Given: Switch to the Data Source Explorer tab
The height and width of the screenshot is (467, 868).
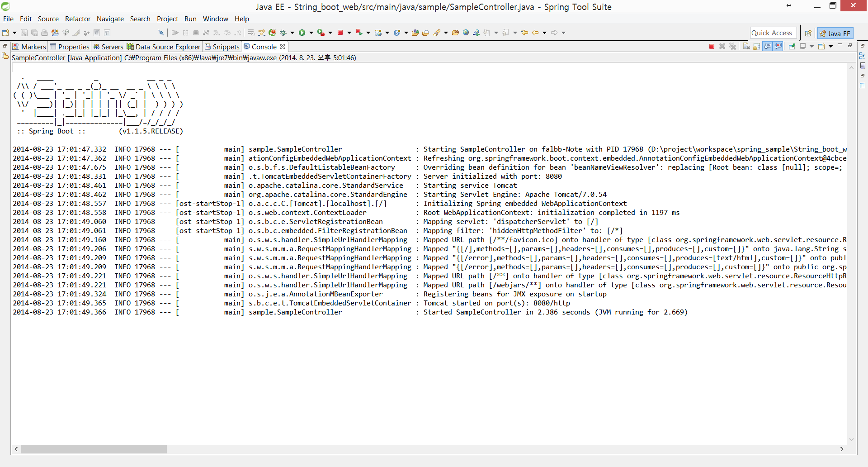Looking at the screenshot, I should [164, 47].
